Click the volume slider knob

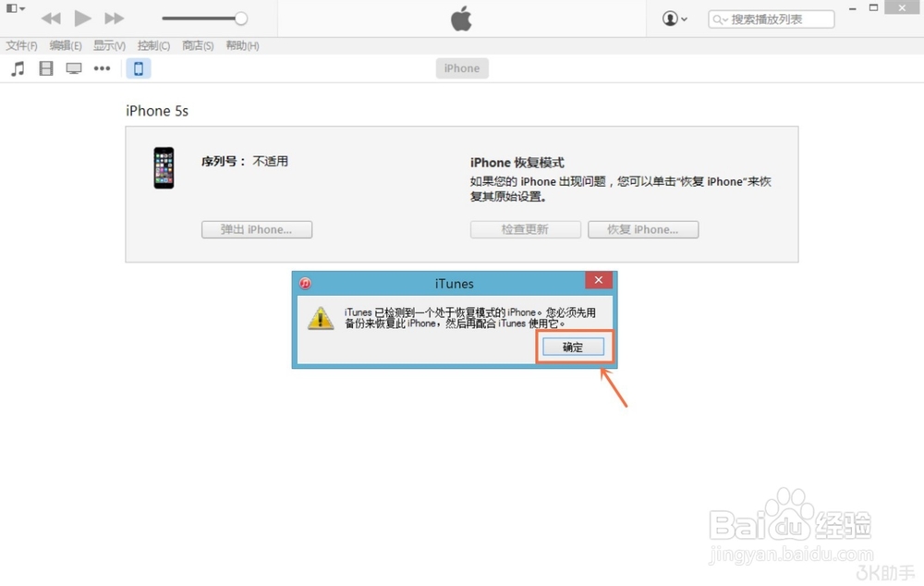[241, 18]
